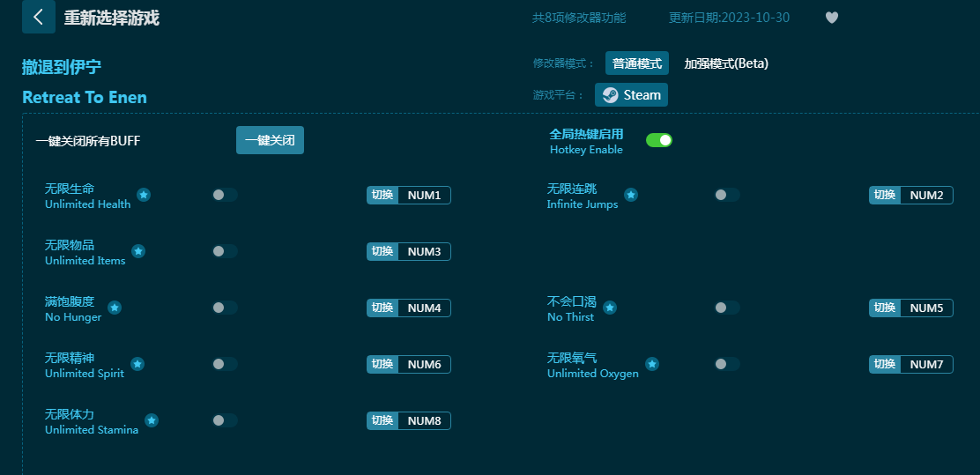Disable the global Hotkey Enable toggle
Screen dimensions: 980x475
[x=658, y=140]
